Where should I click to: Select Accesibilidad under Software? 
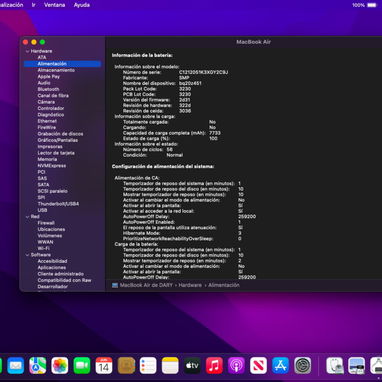tap(52, 261)
